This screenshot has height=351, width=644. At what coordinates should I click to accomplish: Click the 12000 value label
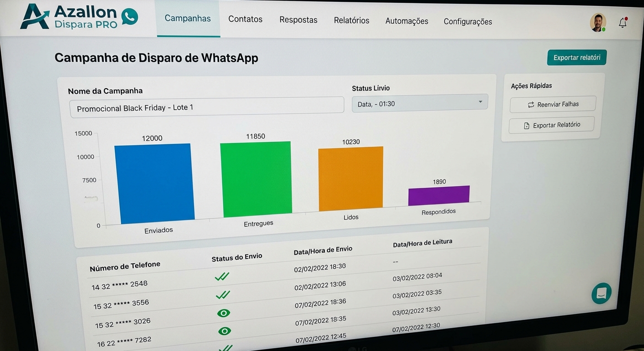(152, 138)
